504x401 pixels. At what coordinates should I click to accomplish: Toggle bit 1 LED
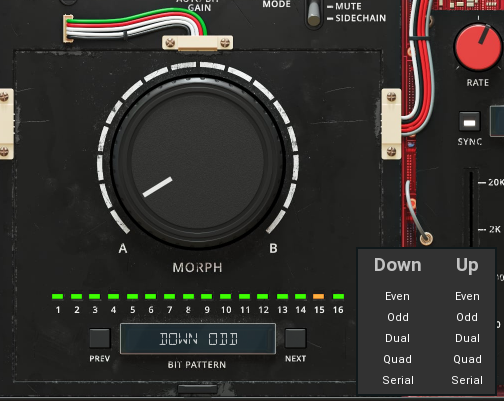pos(58,296)
